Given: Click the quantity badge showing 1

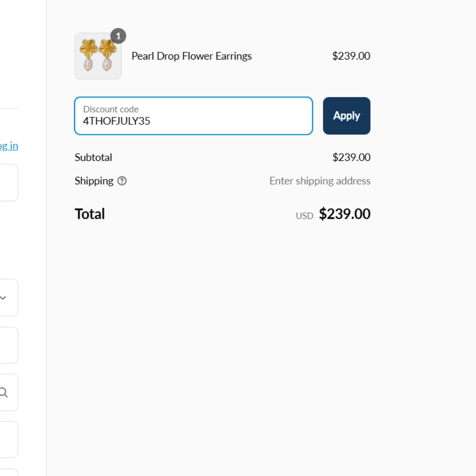Looking at the screenshot, I should [x=118, y=36].
